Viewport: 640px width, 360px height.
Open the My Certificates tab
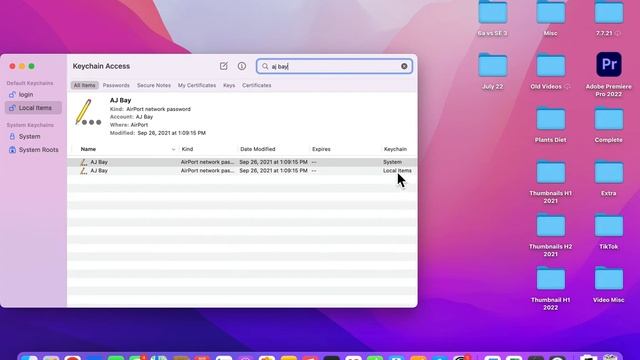(197, 85)
